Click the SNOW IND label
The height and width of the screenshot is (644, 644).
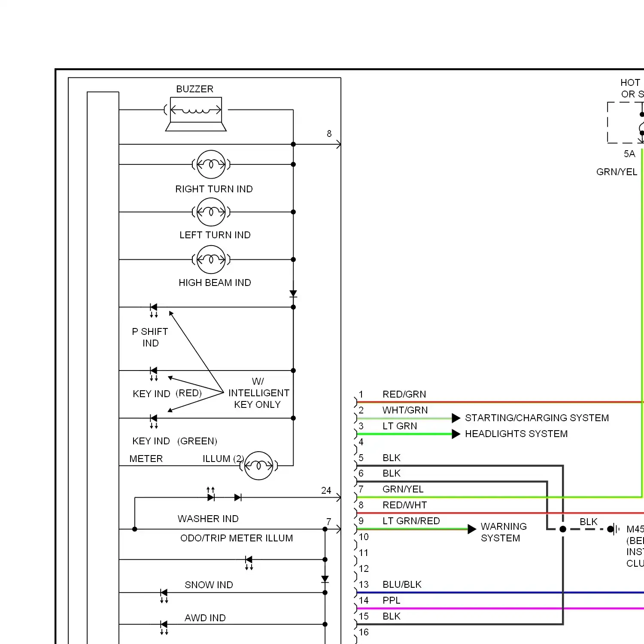coord(209,585)
